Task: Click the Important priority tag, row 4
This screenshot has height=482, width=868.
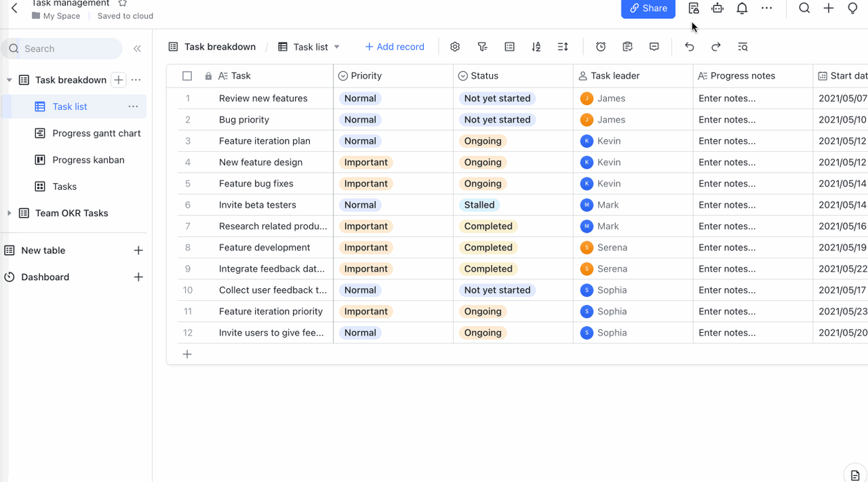Action: [366, 162]
